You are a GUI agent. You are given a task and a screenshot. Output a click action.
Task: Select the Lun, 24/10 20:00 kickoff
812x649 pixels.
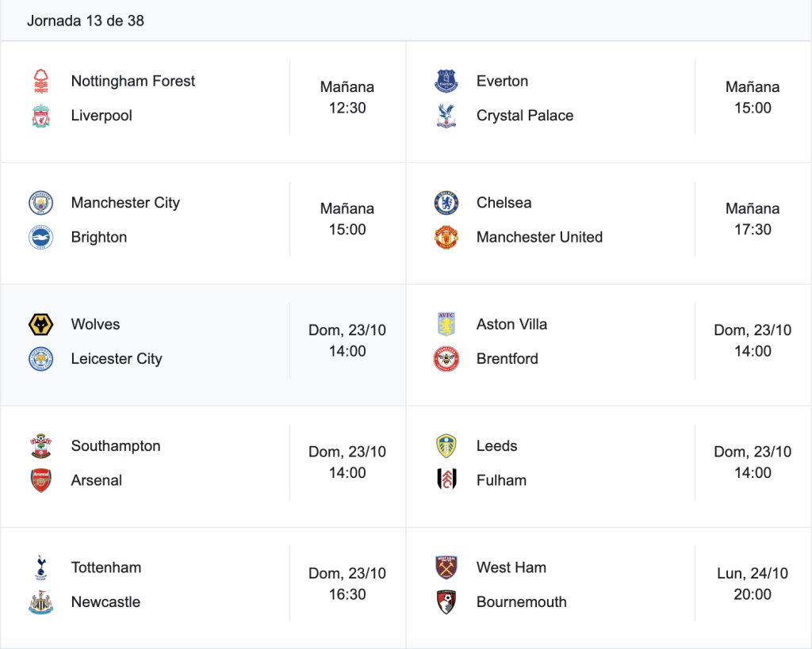[753, 584]
